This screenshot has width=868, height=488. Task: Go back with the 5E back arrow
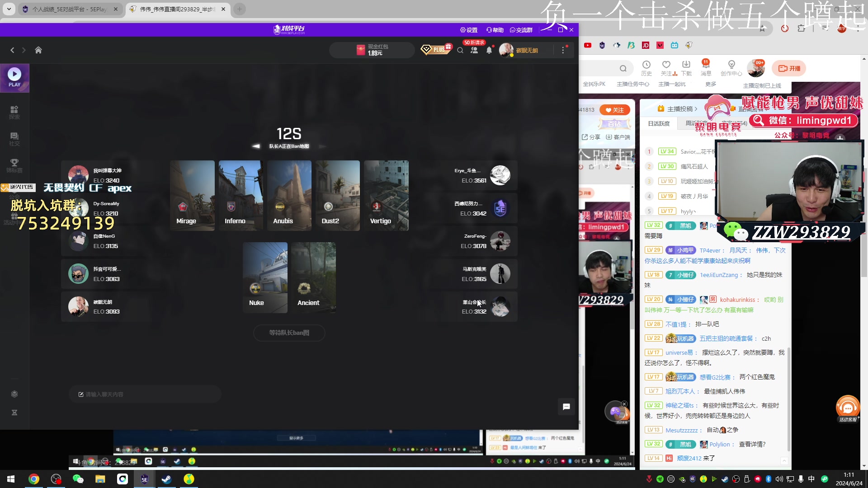[12, 50]
